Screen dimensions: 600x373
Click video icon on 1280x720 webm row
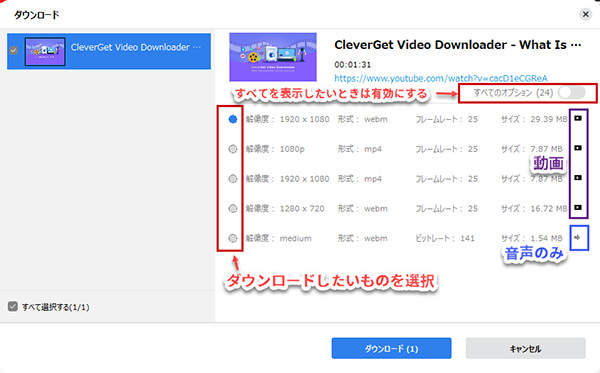(x=578, y=207)
